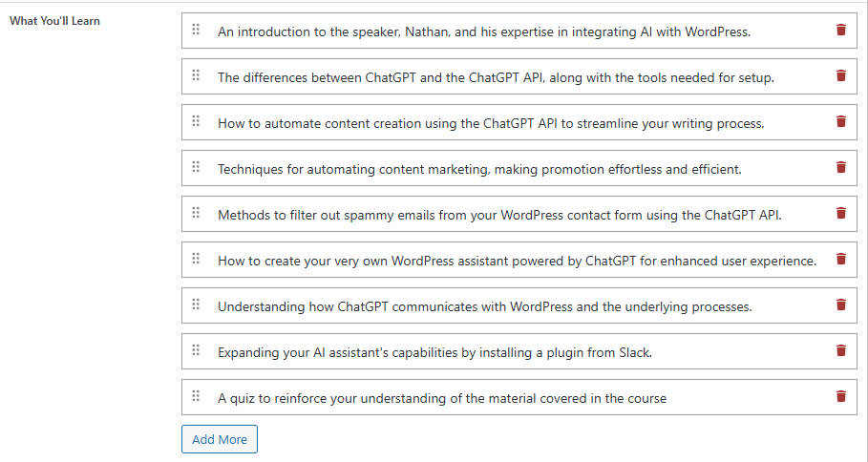Trash the quiz item

(x=841, y=396)
